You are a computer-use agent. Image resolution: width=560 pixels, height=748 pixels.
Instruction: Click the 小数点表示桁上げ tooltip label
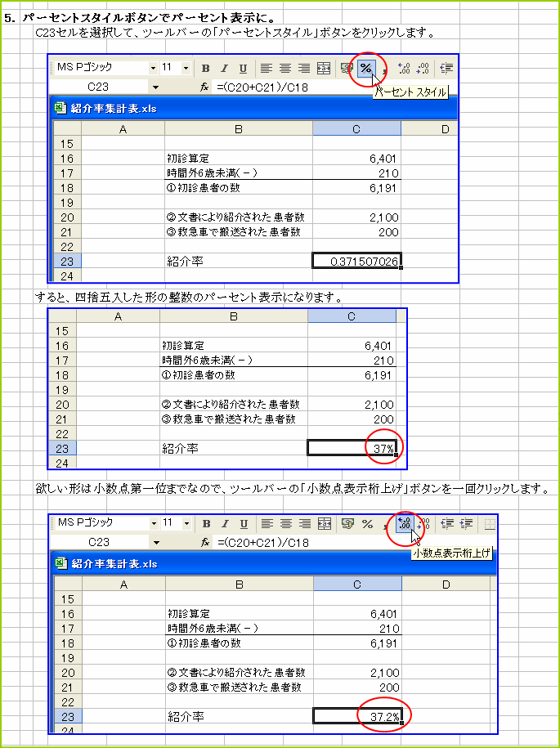tap(451, 553)
